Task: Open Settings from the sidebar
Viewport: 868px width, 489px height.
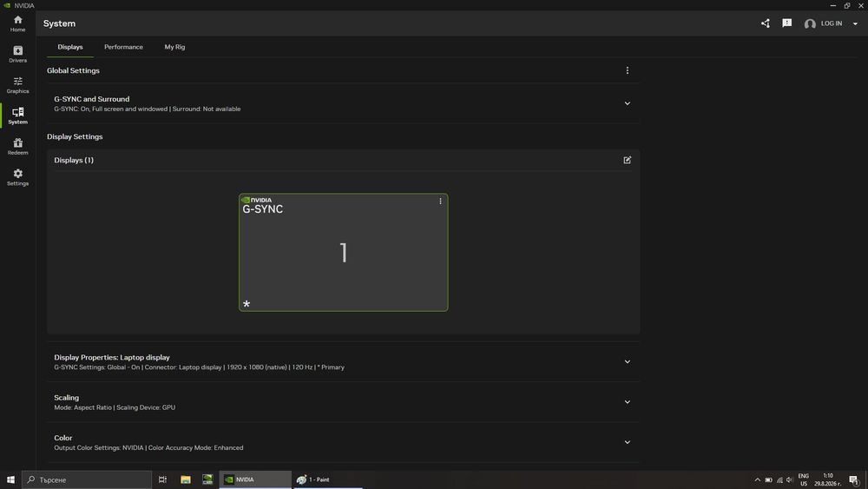Action: click(x=17, y=177)
